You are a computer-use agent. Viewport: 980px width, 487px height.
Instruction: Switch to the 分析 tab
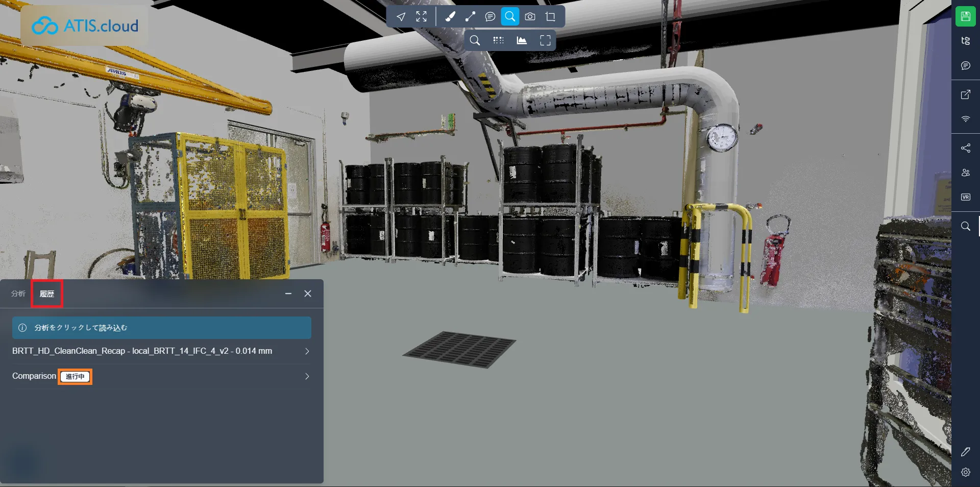pos(18,294)
